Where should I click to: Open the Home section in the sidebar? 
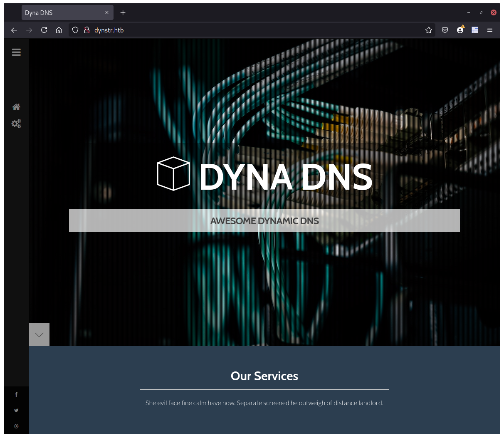pos(16,107)
